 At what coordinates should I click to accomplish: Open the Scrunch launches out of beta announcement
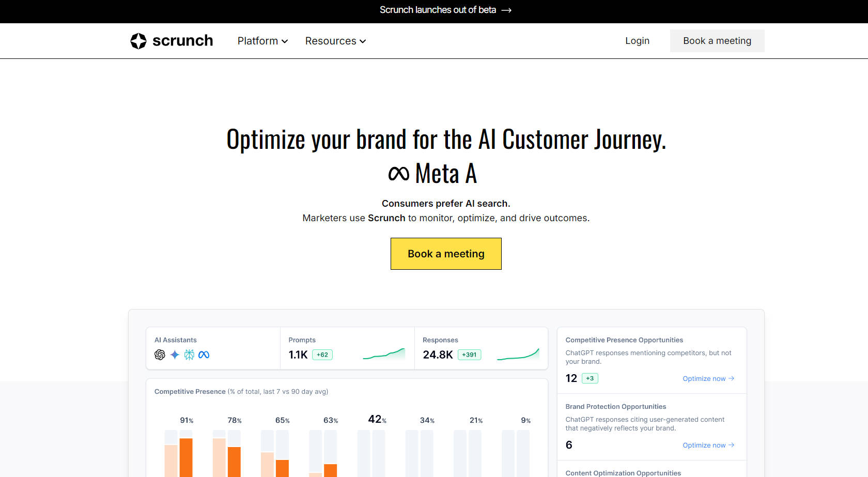pyautogui.click(x=438, y=10)
